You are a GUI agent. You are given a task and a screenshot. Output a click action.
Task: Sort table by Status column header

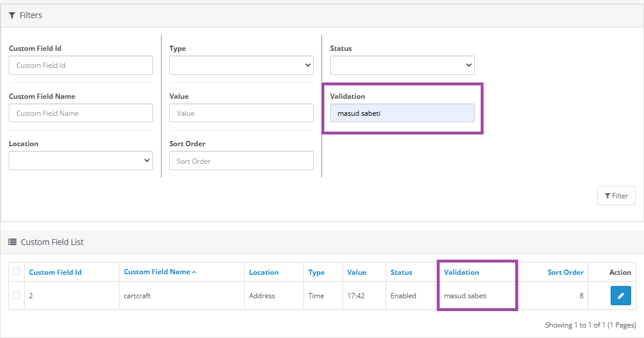401,273
